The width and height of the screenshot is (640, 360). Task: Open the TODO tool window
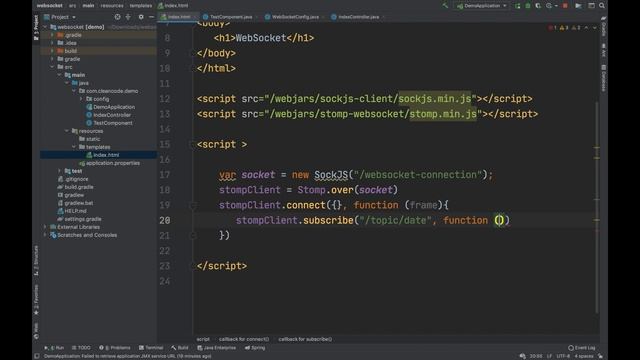[81, 348]
